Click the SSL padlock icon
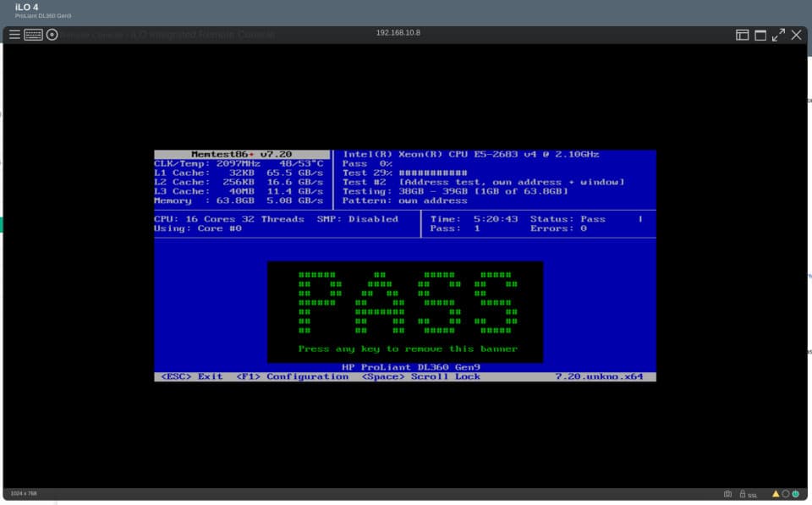 click(742, 494)
